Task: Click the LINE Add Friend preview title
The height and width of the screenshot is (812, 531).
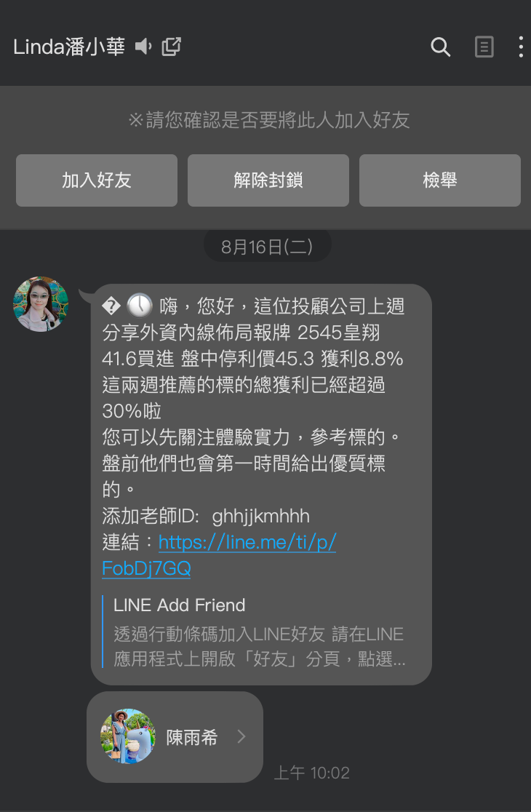Action: (179, 605)
